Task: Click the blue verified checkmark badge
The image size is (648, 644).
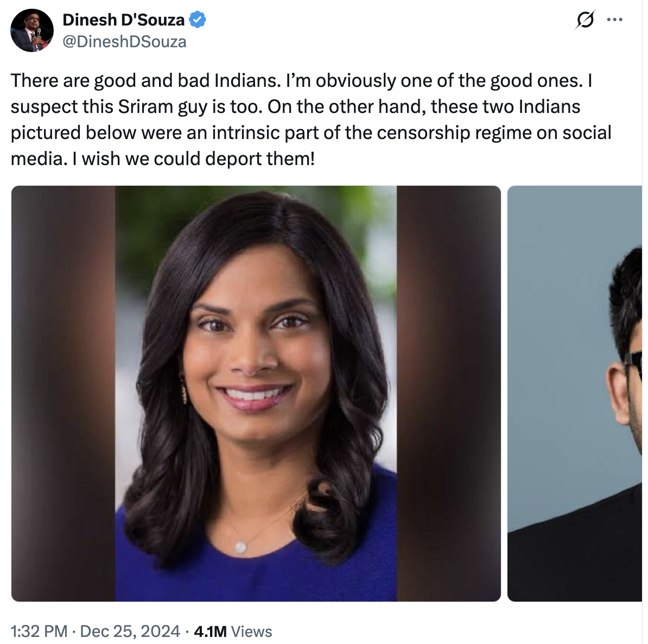Action: coord(198,20)
